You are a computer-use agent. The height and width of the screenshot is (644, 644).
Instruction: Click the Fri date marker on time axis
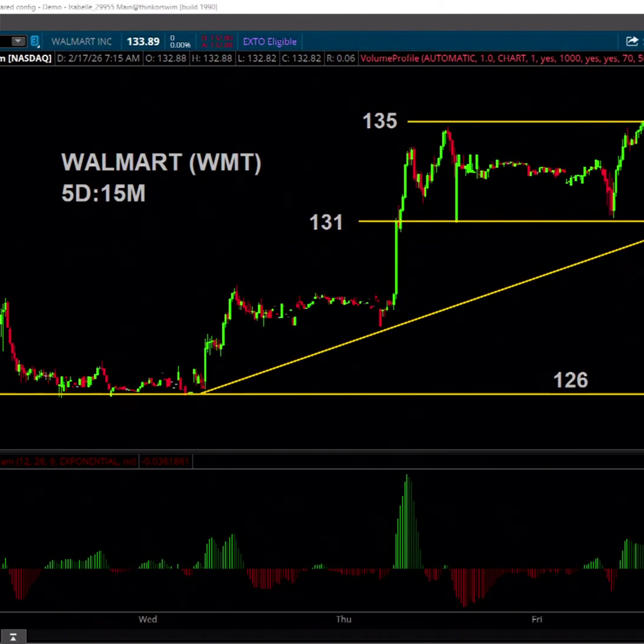537,619
